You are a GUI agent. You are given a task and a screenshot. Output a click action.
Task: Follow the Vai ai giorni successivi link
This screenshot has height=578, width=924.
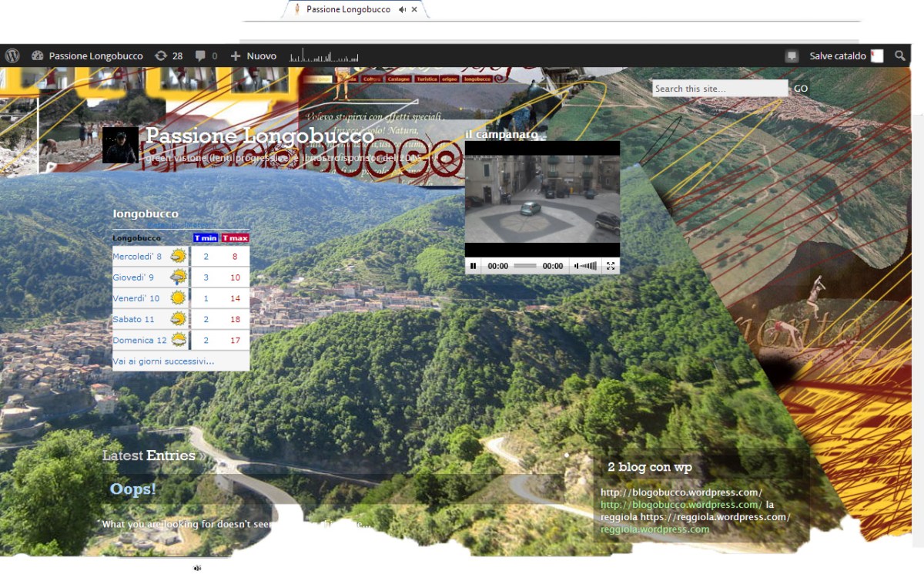(x=163, y=361)
